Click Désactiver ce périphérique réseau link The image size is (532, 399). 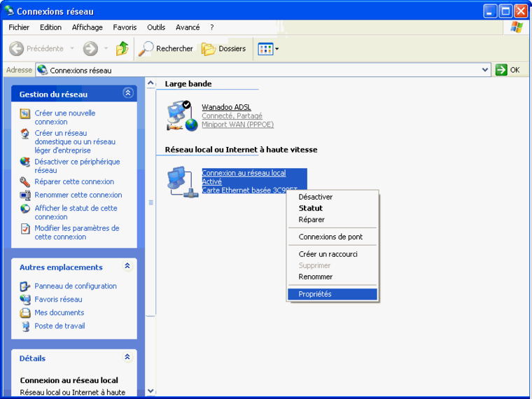tap(77, 166)
